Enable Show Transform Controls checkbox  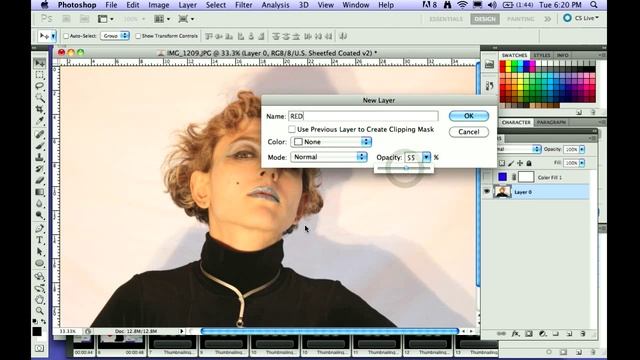coord(138,36)
